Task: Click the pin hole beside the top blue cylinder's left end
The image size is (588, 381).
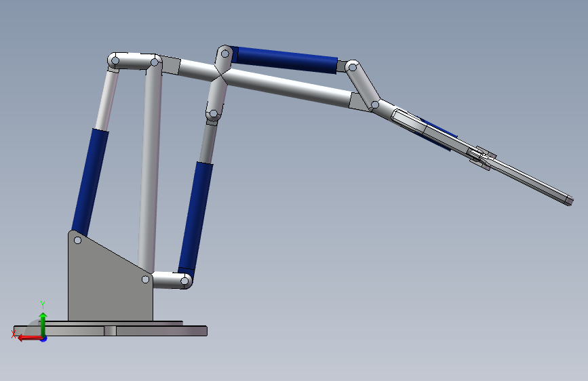Action: point(225,54)
